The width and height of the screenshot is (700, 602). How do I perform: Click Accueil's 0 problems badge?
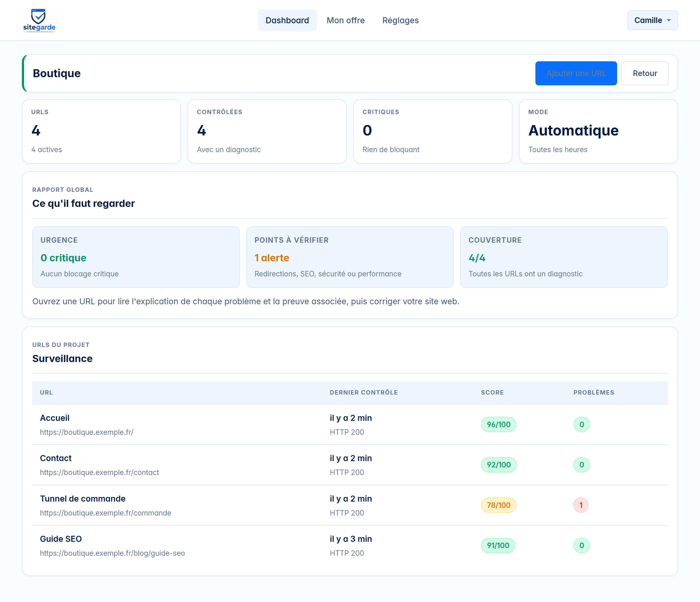coord(581,424)
